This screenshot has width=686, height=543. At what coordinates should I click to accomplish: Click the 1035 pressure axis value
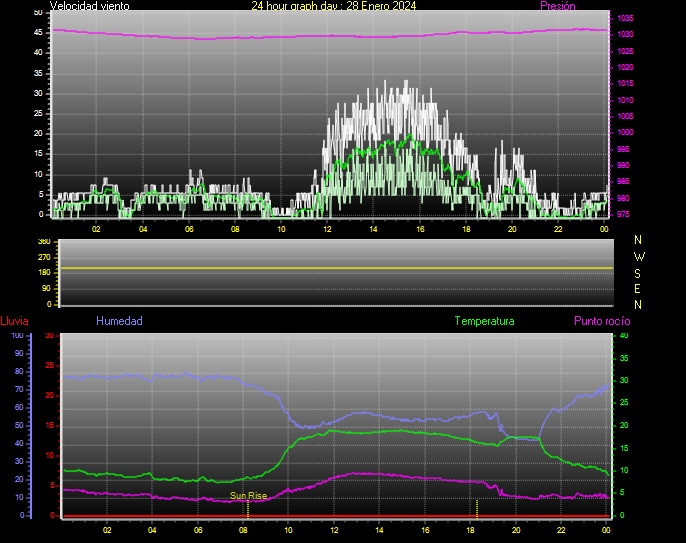point(626,18)
